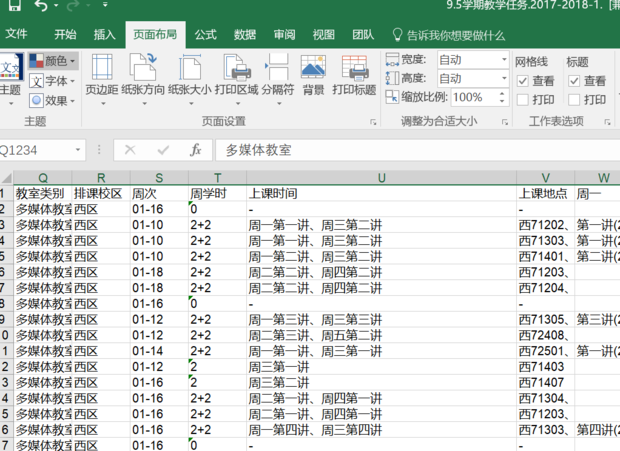Screen dimensions: 620x451
Task: Click cell 西71407 in column V
Action: (x=546, y=383)
